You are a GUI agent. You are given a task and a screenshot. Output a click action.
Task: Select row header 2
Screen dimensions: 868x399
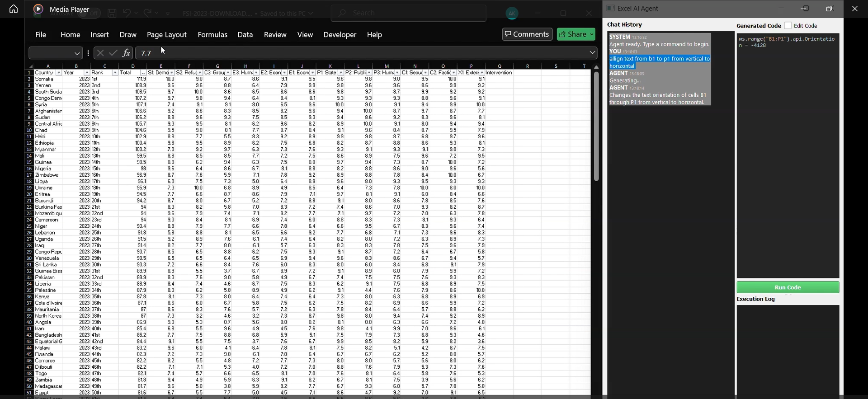point(29,79)
